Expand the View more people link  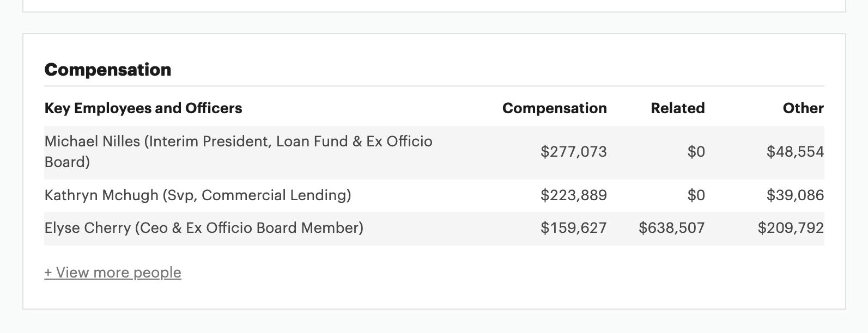(113, 273)
